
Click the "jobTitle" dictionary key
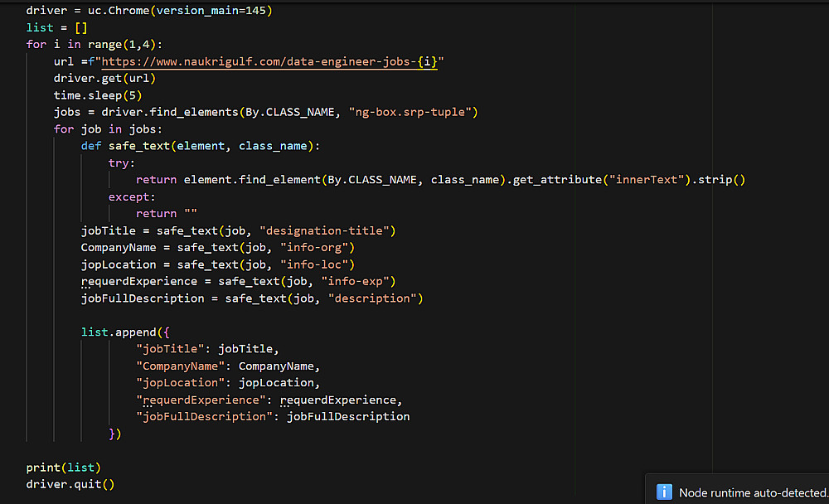pos(170,349)
